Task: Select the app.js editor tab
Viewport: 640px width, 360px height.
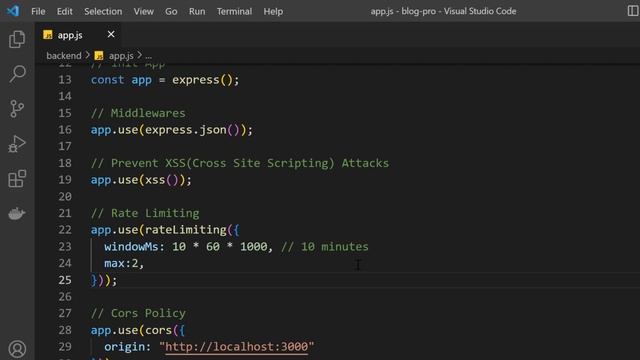Action: pyautogui.click(x=78, y=35)
